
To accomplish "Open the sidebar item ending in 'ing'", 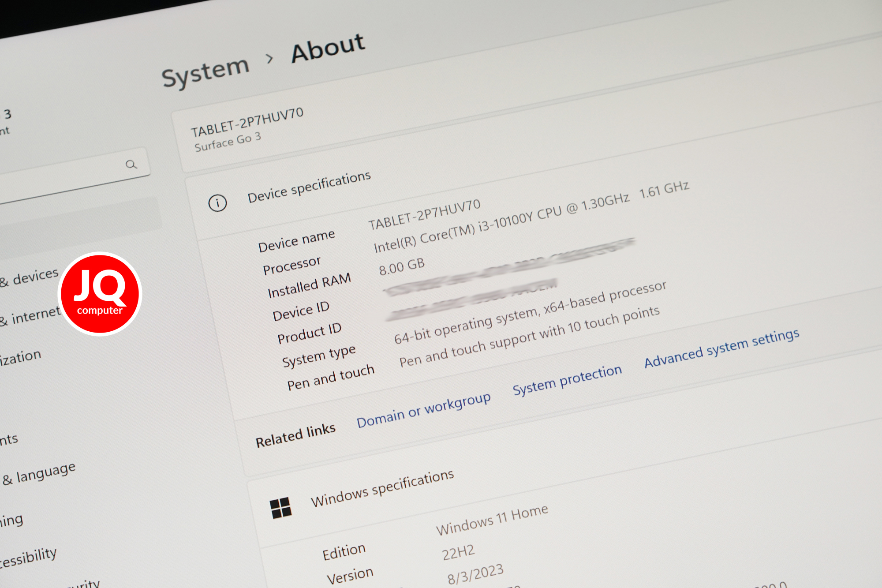I will 11,521.
